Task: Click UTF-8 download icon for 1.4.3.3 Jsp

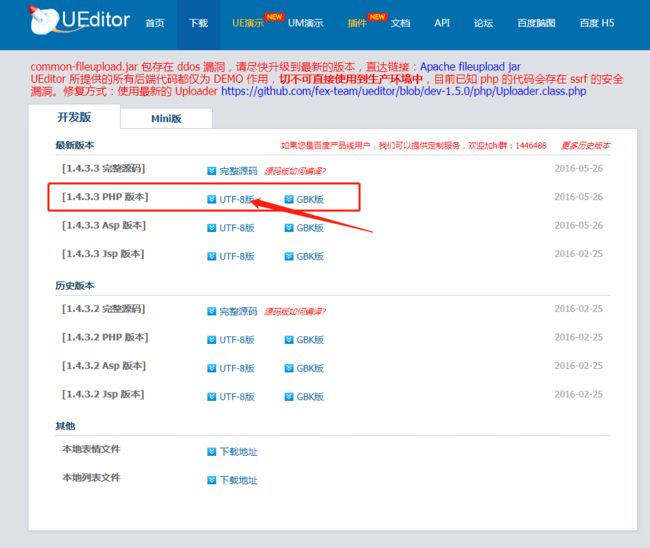Action: tap(211, 257)
